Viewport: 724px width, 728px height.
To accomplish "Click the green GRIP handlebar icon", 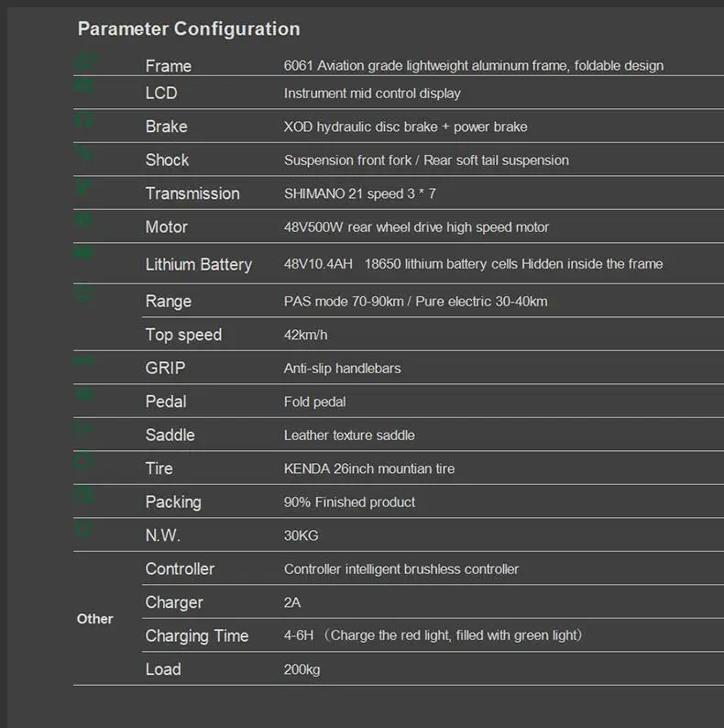I will coord(84,360).
